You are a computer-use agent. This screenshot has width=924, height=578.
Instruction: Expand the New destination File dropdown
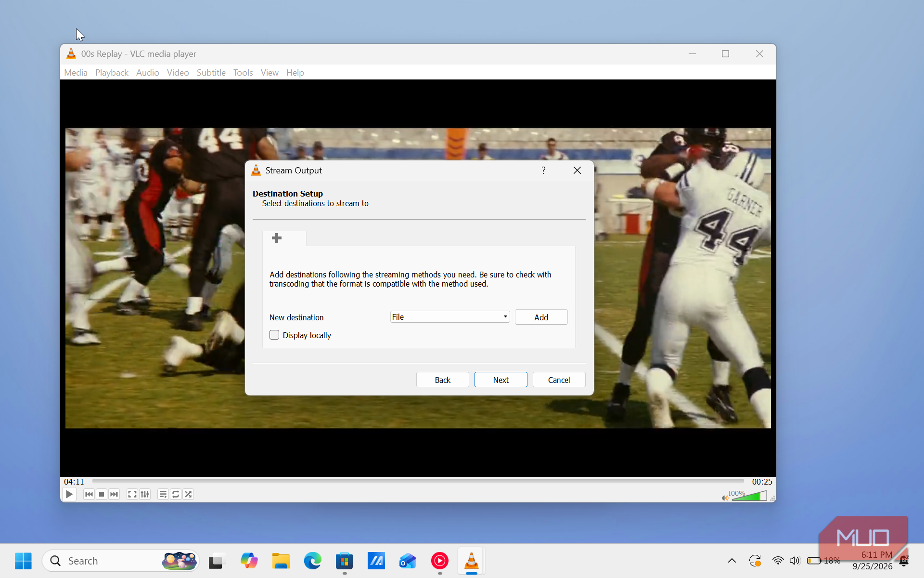[x=450, y=317]
